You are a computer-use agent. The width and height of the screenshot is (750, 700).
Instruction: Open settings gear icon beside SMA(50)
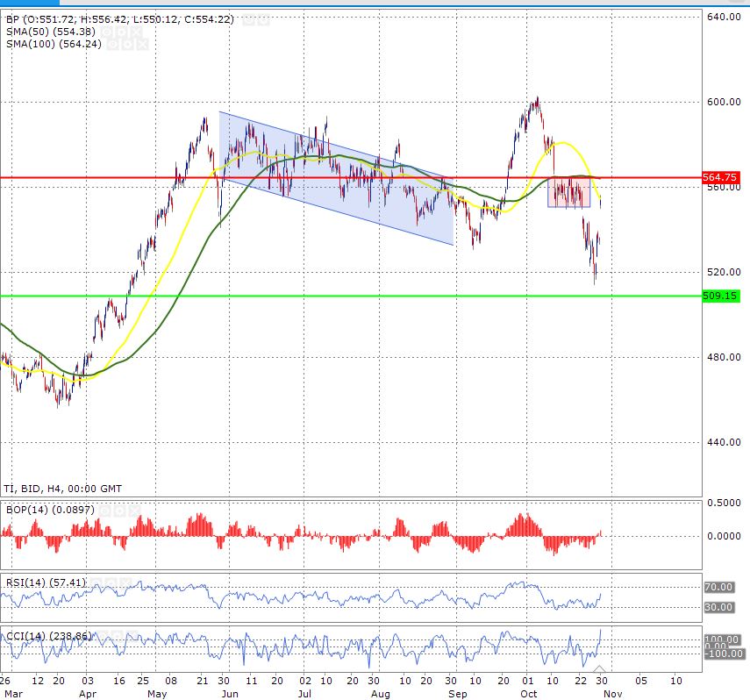coord(122,32)
